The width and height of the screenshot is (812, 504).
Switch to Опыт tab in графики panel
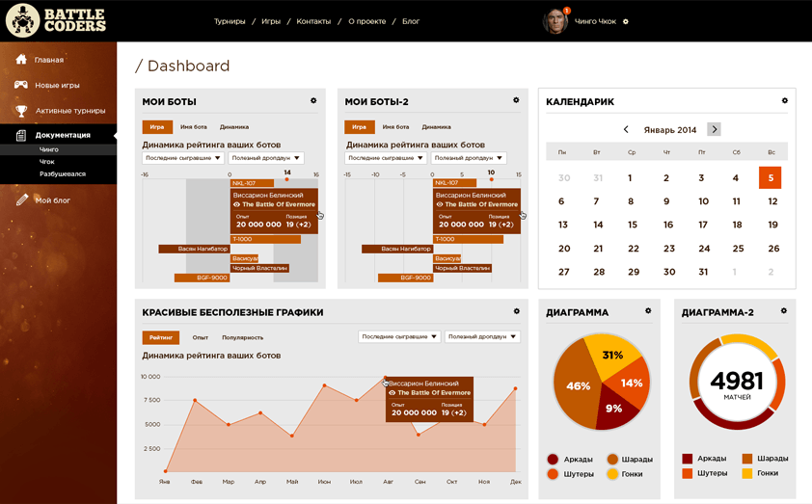tap(201, 337)
